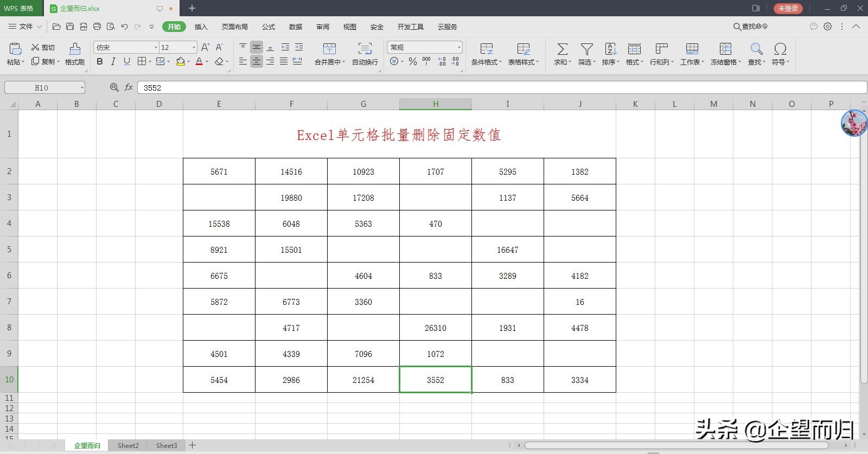This screenshot has width=868, height=454.
Task: Click the Paste icon
Action: click(x=15, y=49)
